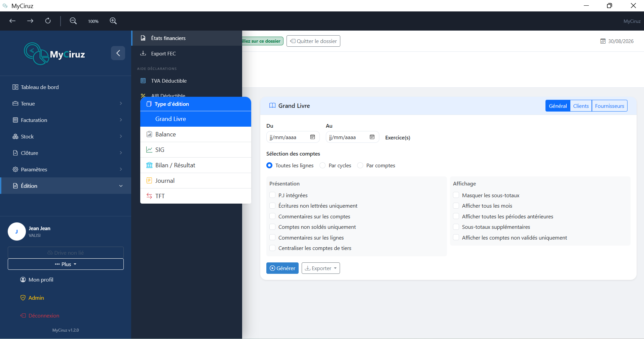Expand the Tenue sidebar section

click(66, 103)
